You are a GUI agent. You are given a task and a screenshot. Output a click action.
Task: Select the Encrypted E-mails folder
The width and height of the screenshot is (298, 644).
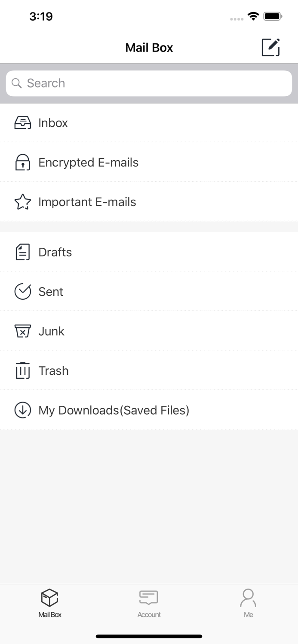[x=89, y=162]
